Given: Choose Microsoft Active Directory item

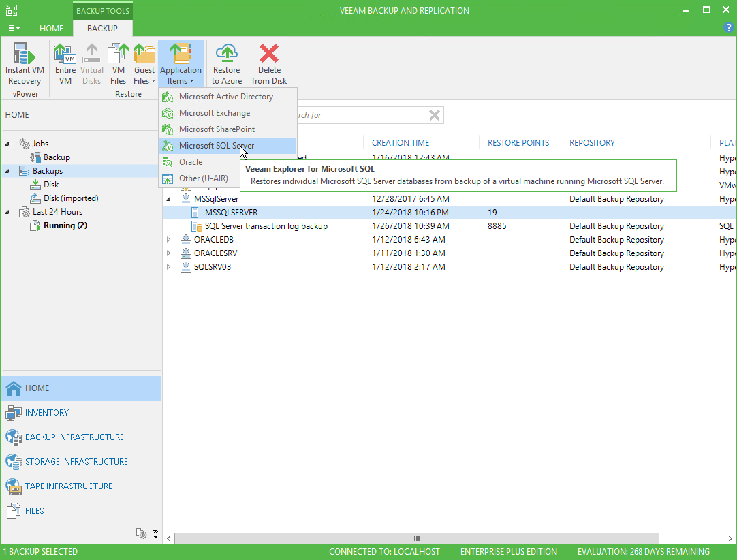Looking at the screenshot, I should (228, 96).
